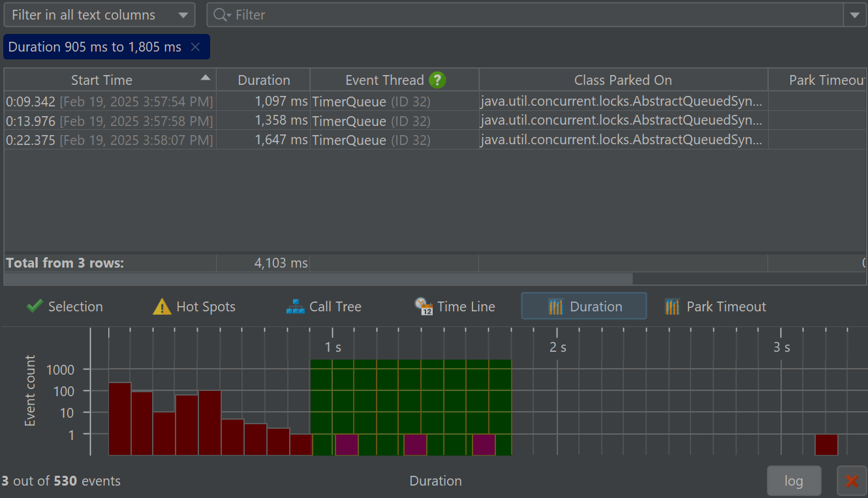This screenshot has width=868, height=498.
Task: Sort by the Duration column header
Action: 264,80
